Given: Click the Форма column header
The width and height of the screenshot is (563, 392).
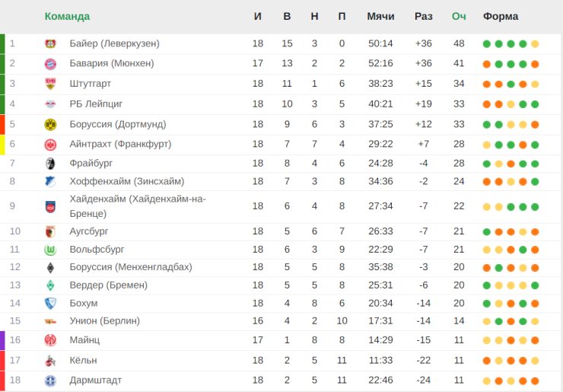Looking at the screenshot, I should point(501,17).
